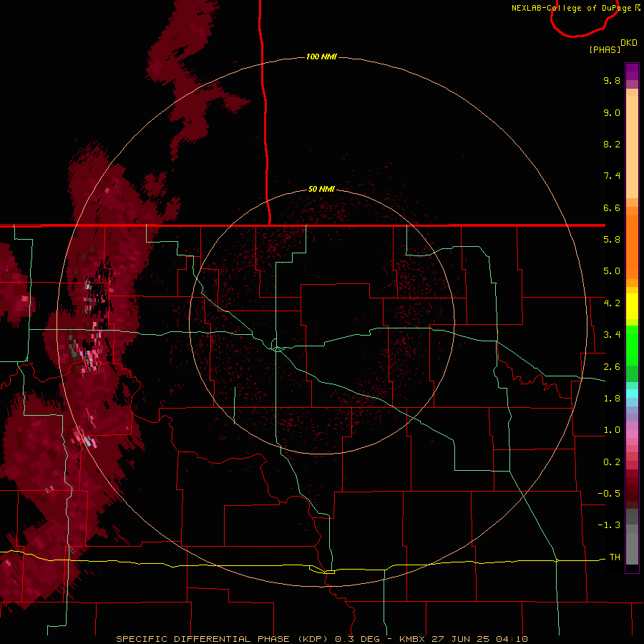Click the 9.8 color scale value
Image resolution: width=644 pixels, height=644 pixels.
tap(612, 80)
